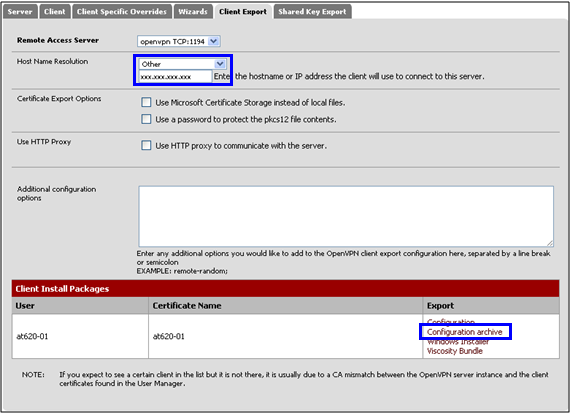Grab the textarea resize handle corner
The image size is (571, 413).
[x=550, y=243]
